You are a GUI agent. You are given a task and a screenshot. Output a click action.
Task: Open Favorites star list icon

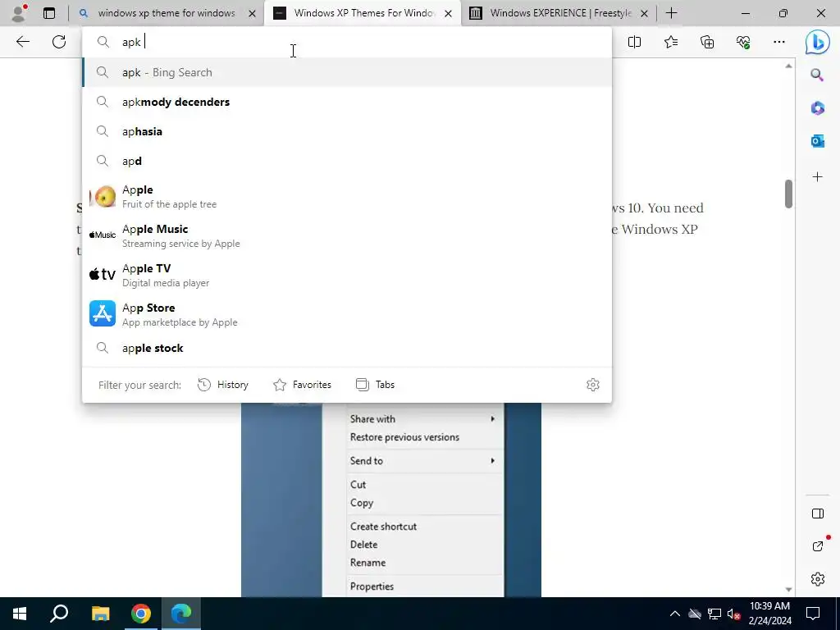671,42
